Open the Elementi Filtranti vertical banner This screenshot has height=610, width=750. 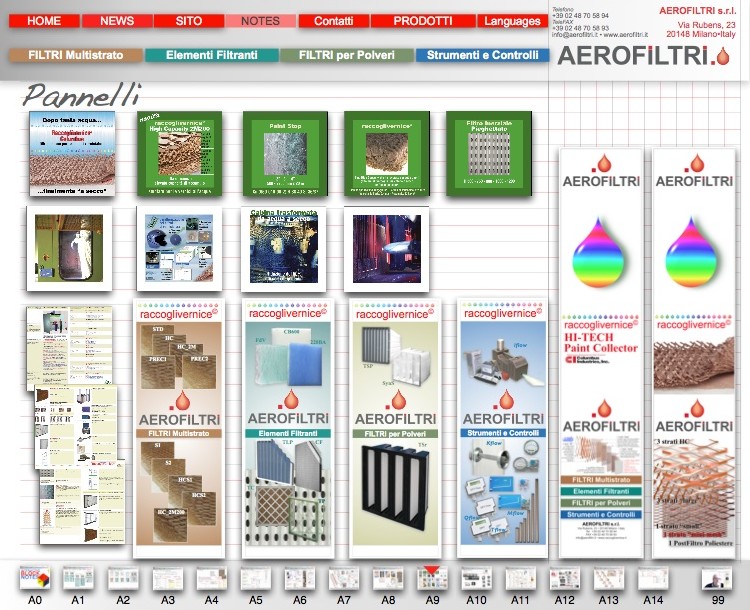[x=288, y=428]
